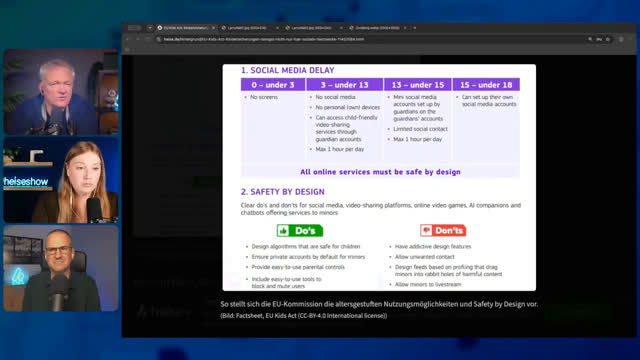Click "Allow minors to livestream" bullet
The height and width of the screenshot is (360, 640).
428,284
